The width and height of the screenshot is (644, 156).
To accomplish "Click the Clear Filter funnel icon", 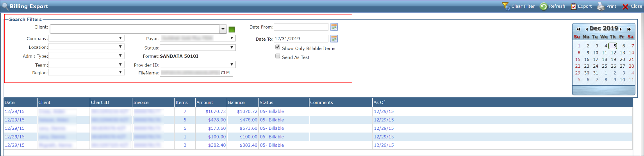I will [x=506, y=6].
